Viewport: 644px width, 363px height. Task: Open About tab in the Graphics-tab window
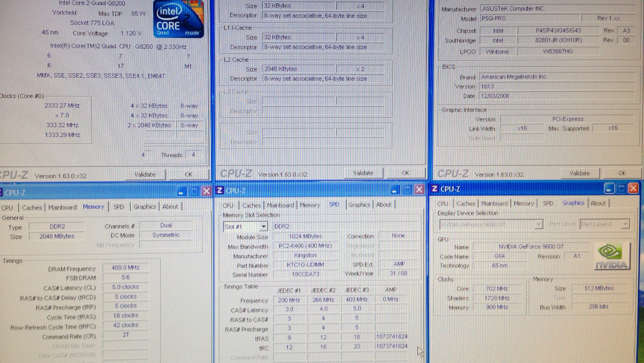point(598,203)
